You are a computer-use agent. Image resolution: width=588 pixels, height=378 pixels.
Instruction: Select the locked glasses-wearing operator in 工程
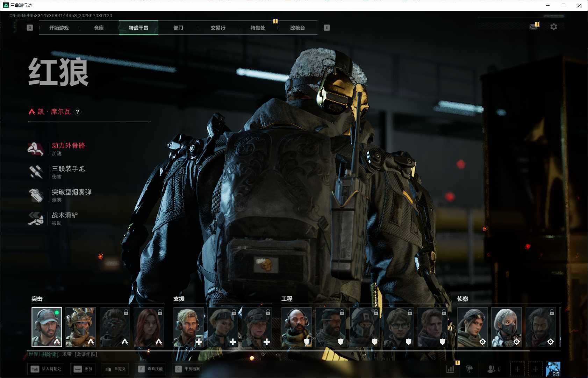[399, 327]
